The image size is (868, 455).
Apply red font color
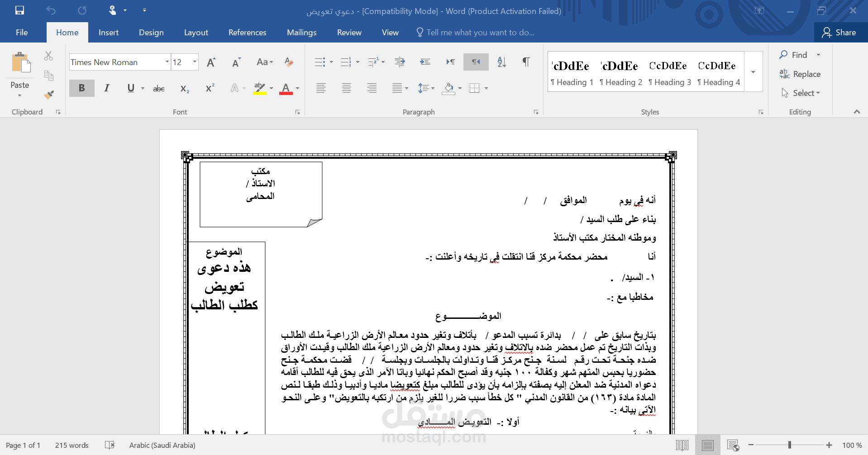click(286, 88)
